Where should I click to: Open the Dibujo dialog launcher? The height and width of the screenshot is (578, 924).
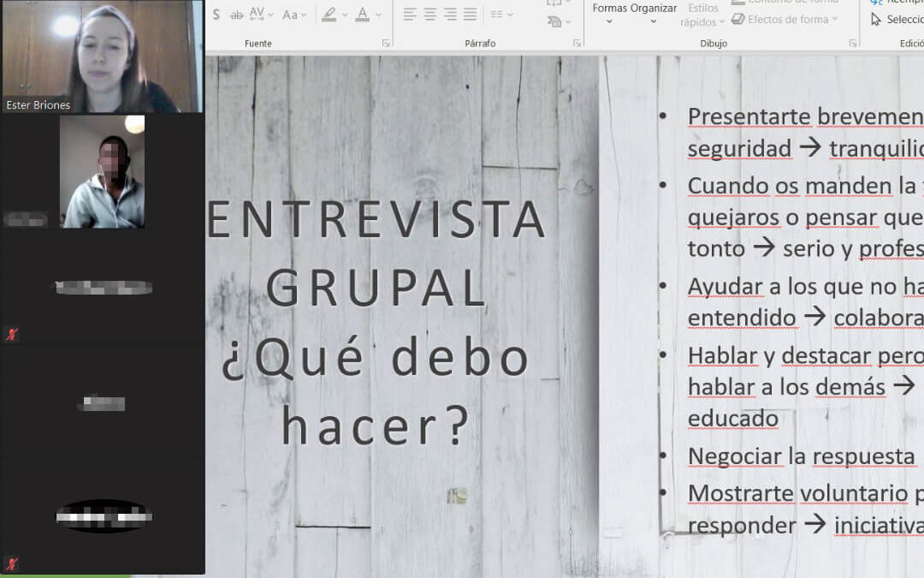(x=852, y=43)
